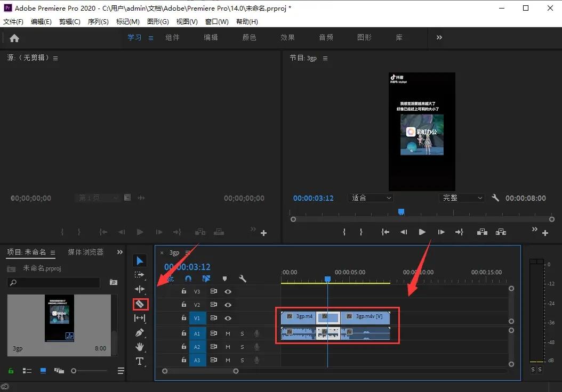Hide the V1 track output eye
Screen dimensions: 562x392
coord(228,318)
